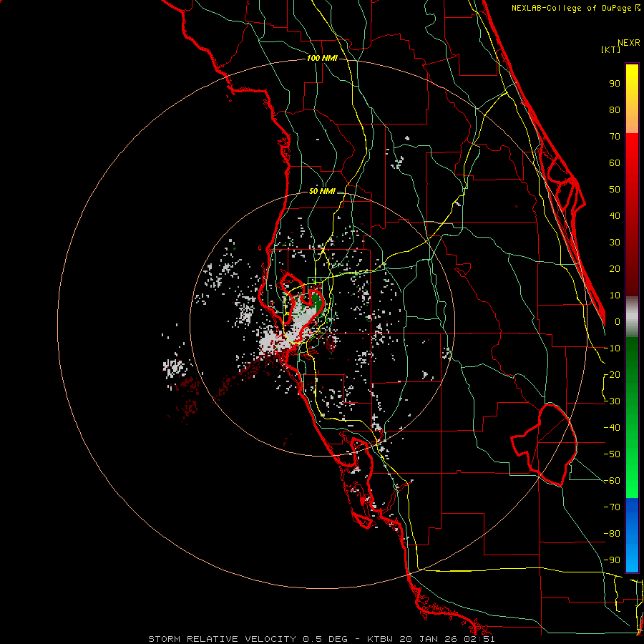Click the -60 value on the velocity scale
Viewport: 644px width, 644px height.
pos(612,481)
